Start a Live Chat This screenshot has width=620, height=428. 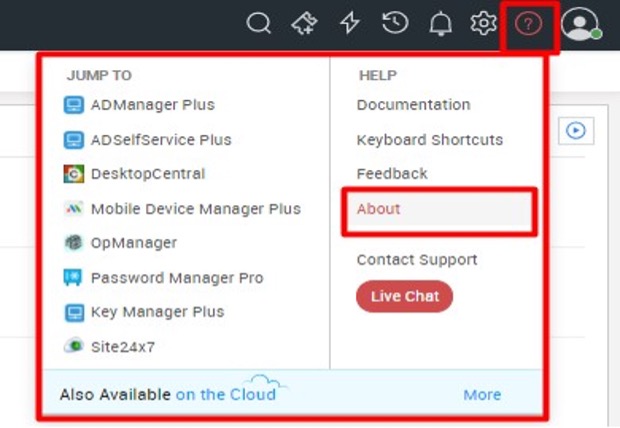click(x=405, y=296)
